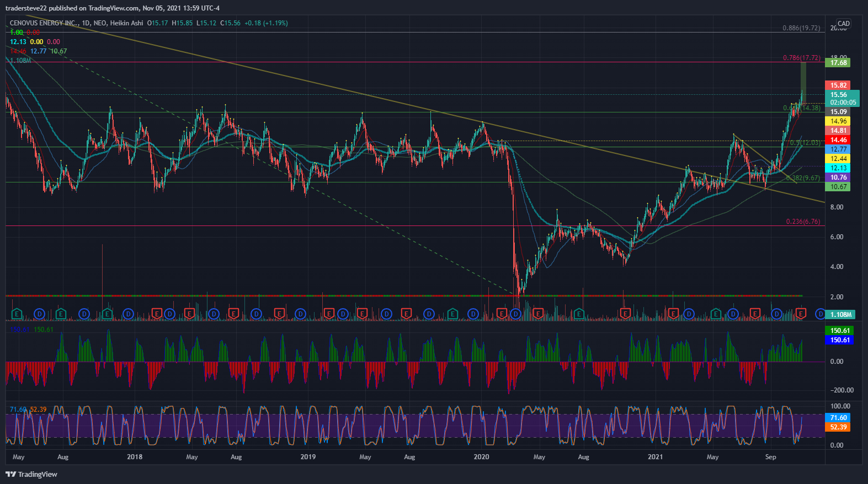Viewport: 868px width, 484px height.
Task: Open the dividend marker above the 2020 label
Action: point(473,314)
